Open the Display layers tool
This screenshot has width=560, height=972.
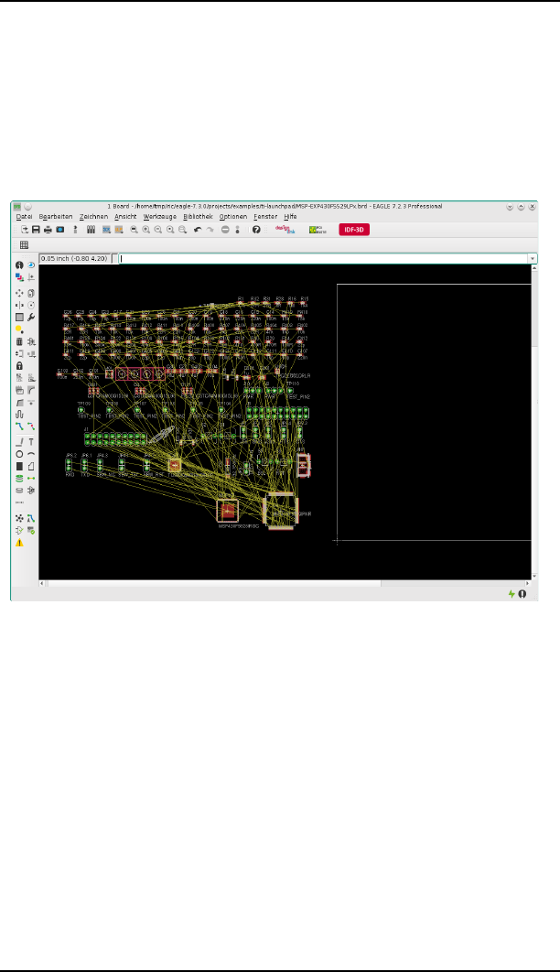pyautogui.click(x=19, y=277)
